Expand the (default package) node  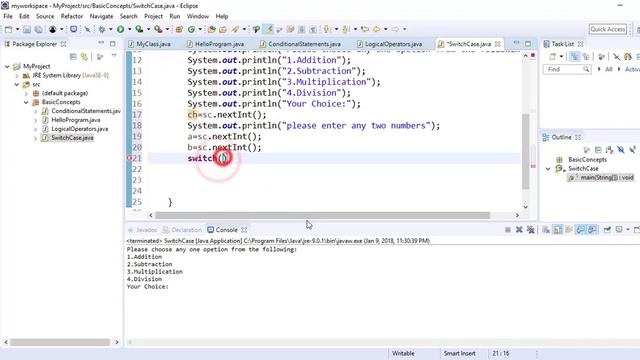(x=26, y=93)
